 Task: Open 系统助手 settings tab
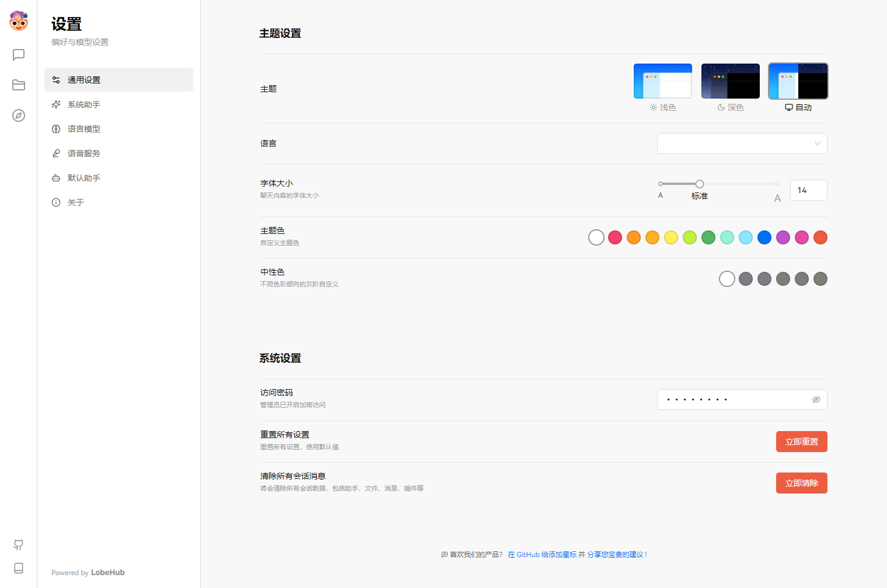(x=84, y=104)
